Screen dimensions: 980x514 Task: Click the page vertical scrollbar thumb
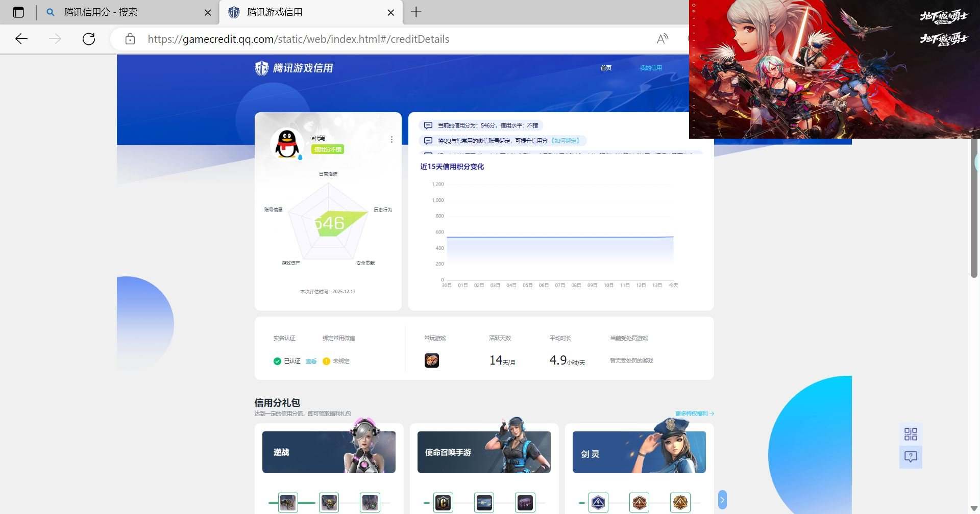(974, 208)
